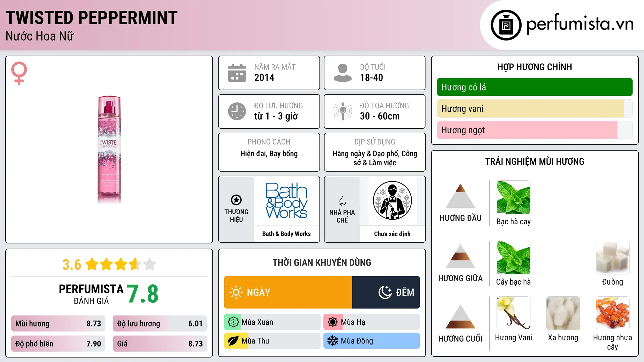Click the DỊP SỬ DỤNG label
The width and height of the screenshot is (644, 362).
[x=375, y=142]
